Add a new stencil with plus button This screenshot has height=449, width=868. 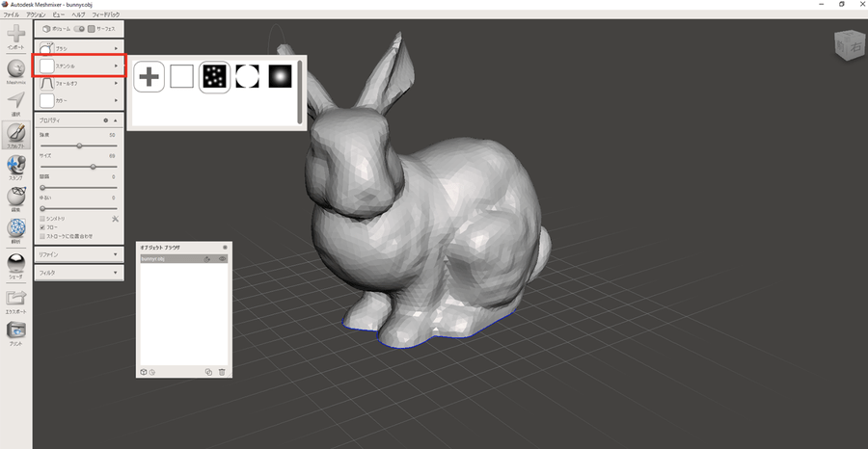(x=149, y=76)
